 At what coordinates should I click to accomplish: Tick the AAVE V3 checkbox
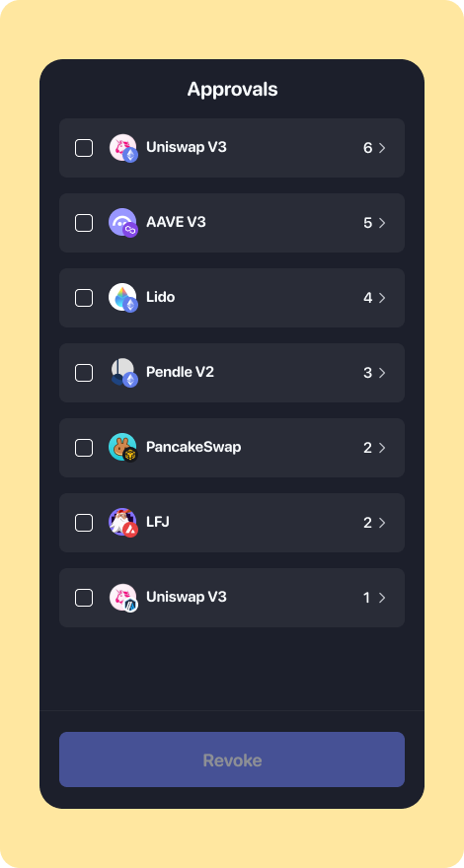84,223
